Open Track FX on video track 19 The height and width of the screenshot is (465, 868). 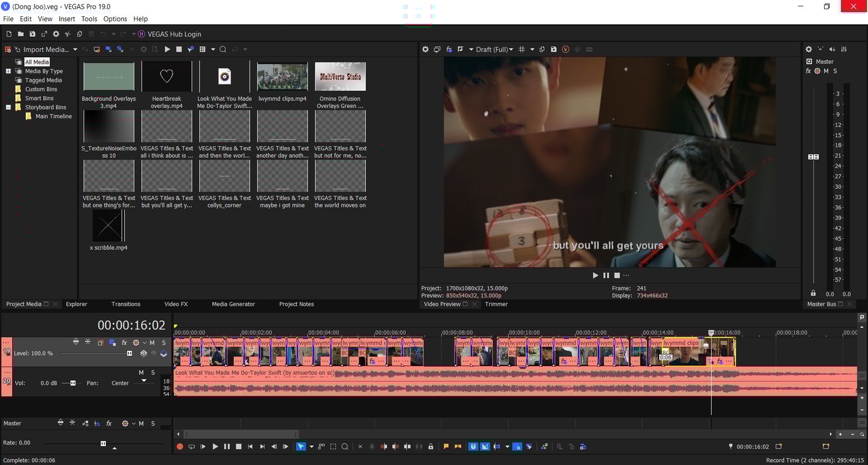(x=124, y=342)
